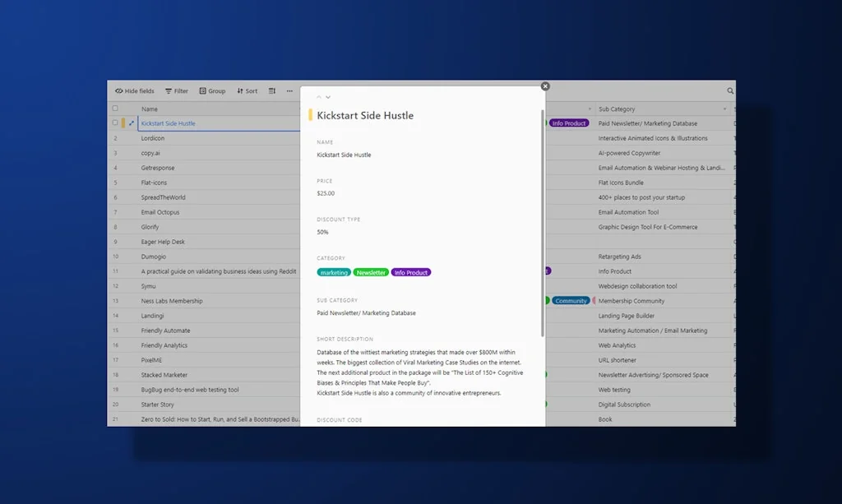
Task: Open the three-dot more options menu
Action: pos(289,91)
